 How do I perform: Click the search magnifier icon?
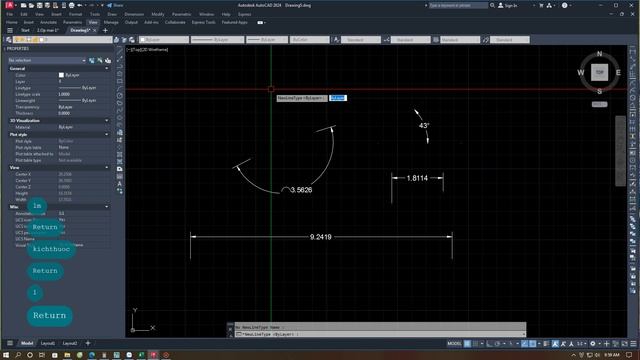pos(492,5)
